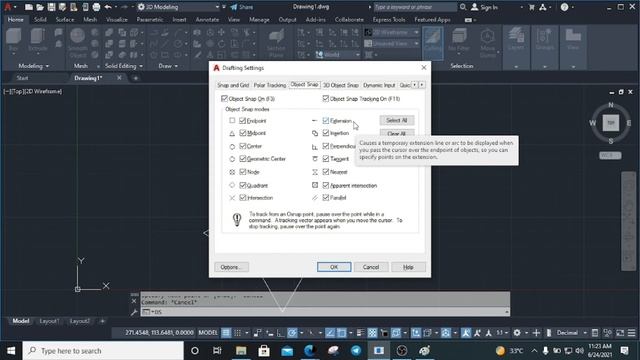The width and height of the screenshot is (640, 360).
Task: Open the Annotate ribbon tab
Action: (x=207, y=20)
